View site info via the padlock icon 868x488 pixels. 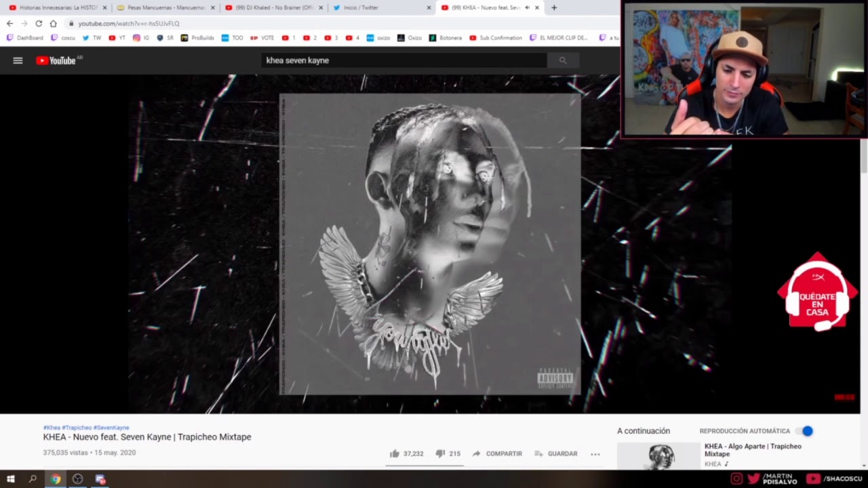point(71,23)
